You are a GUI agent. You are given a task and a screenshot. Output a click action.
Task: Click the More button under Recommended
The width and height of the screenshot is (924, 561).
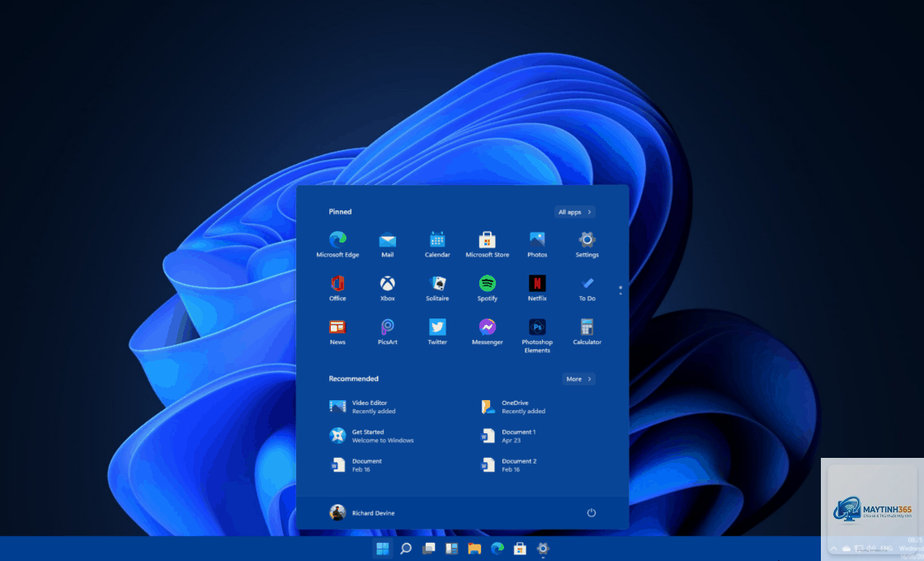pyautogui.click(x=578, y=379)
